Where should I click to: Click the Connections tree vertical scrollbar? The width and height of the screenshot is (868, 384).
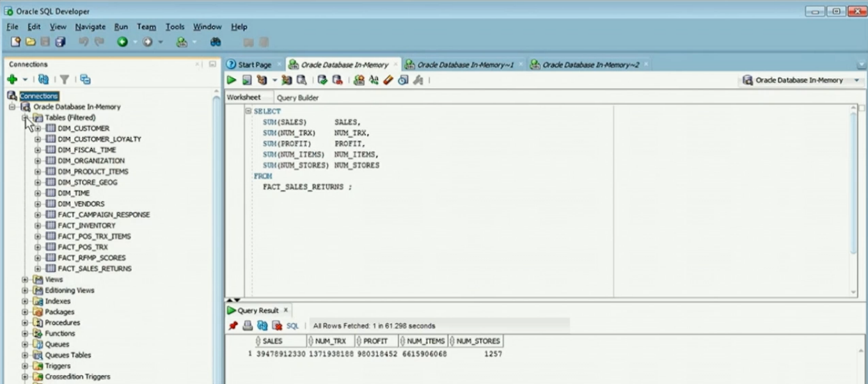[x=217, y=236]
